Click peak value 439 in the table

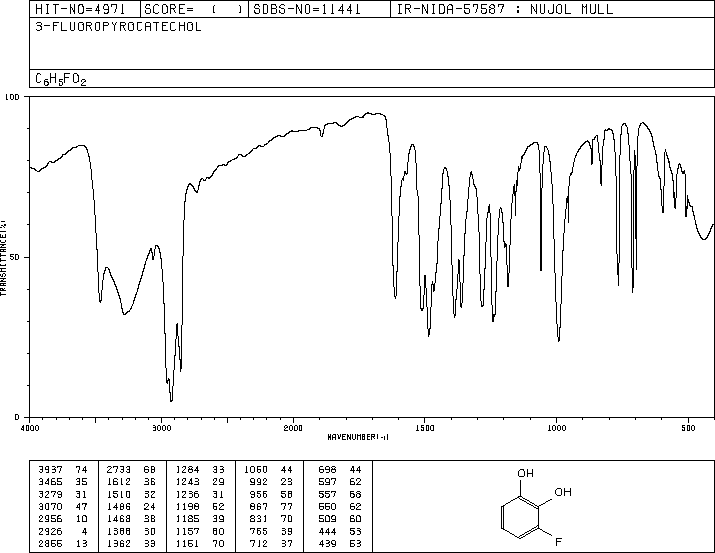point(327,543)
